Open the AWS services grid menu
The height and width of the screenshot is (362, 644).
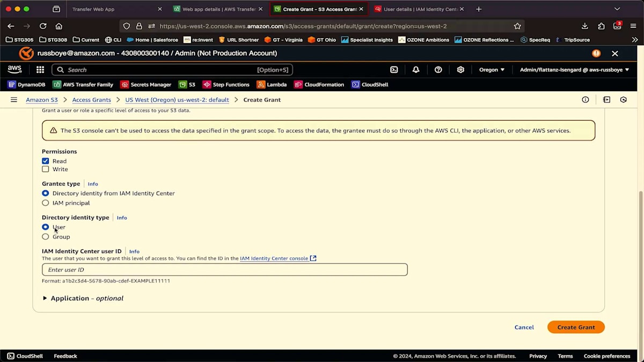40,70
